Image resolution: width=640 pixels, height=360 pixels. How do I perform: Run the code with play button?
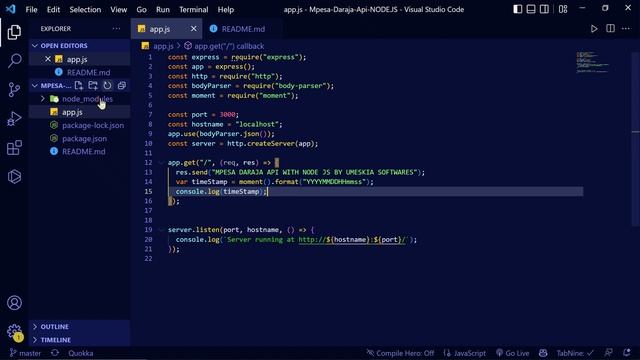pos(594,29)
